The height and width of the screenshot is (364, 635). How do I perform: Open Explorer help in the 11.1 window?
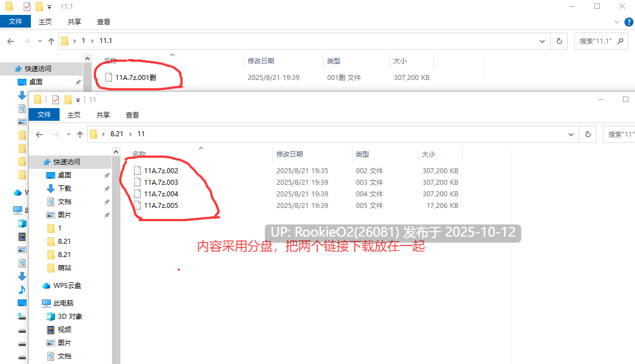pos(629,22)
